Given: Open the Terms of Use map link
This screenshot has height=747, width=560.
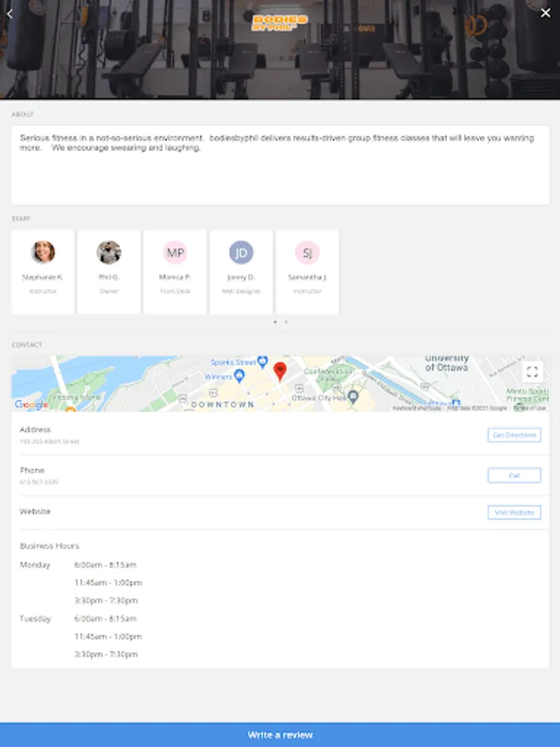Looking at the screenshot, I should [x=529, y=408].
